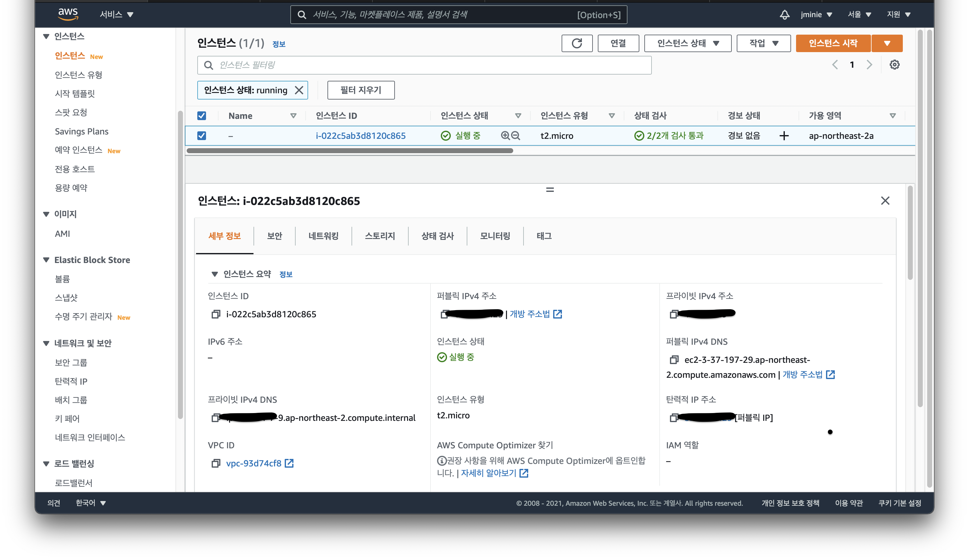Click the detail panel vertical scrollbar
This screenshot has height=560, width=969.
tap(910, 233)
